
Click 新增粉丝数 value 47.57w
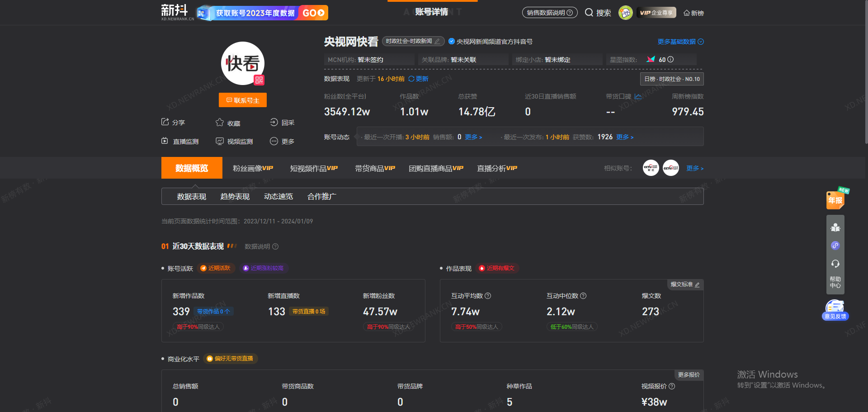tap(380, 312)
